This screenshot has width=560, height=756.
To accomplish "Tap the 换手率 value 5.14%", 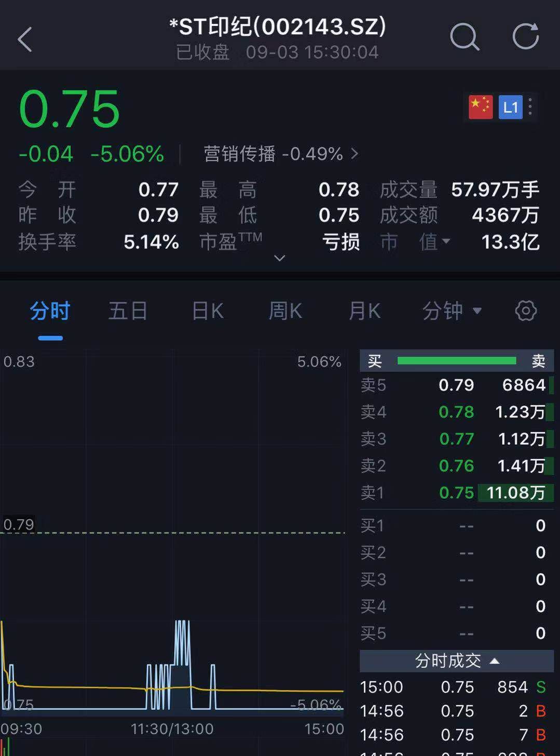I will point(151,242).
